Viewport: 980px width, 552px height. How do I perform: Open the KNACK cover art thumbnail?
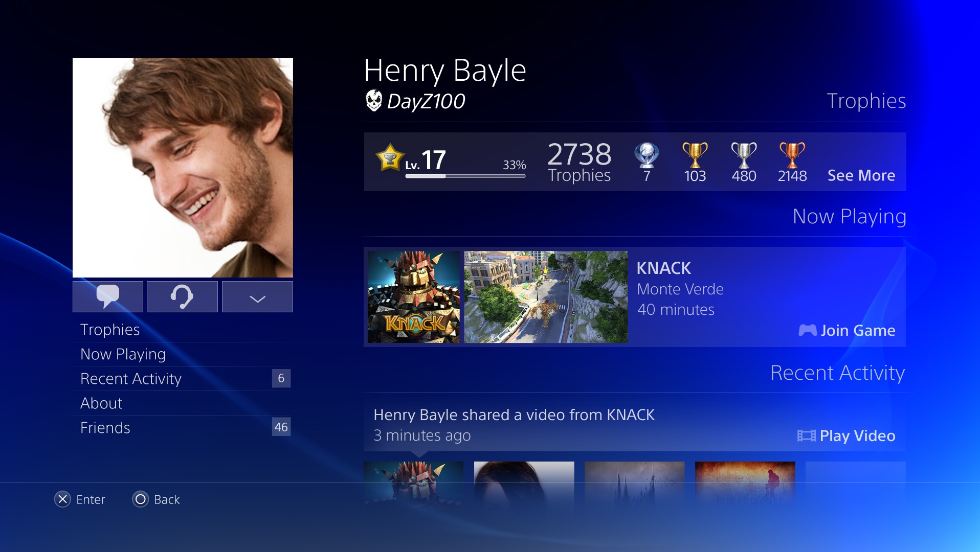point(414,297)
